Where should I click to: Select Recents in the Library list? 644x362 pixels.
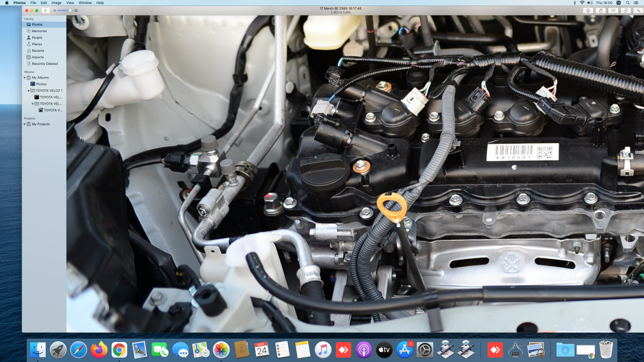point(38,51)
